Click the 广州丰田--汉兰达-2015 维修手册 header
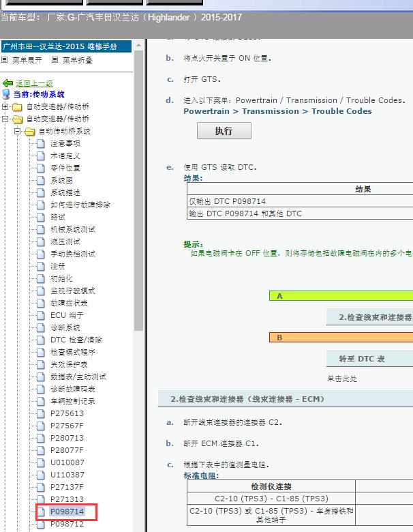The width and height of the screenshot is (413, 532). 67,46
